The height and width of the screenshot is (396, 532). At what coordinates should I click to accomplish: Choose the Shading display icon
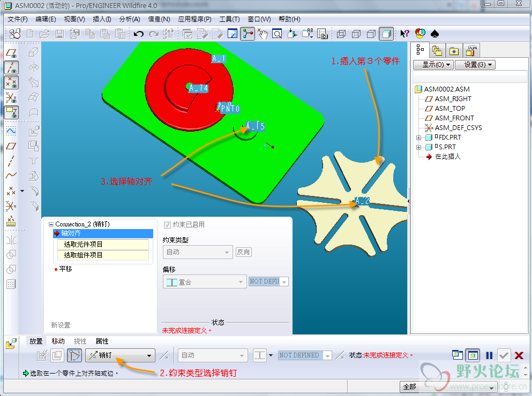tap(386, 34)
